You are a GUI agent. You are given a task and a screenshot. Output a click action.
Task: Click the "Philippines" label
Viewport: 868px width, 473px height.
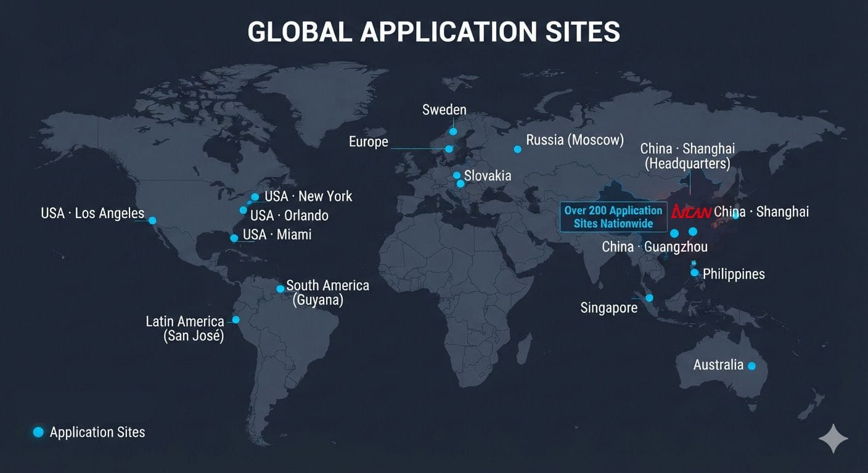[734, 274]
